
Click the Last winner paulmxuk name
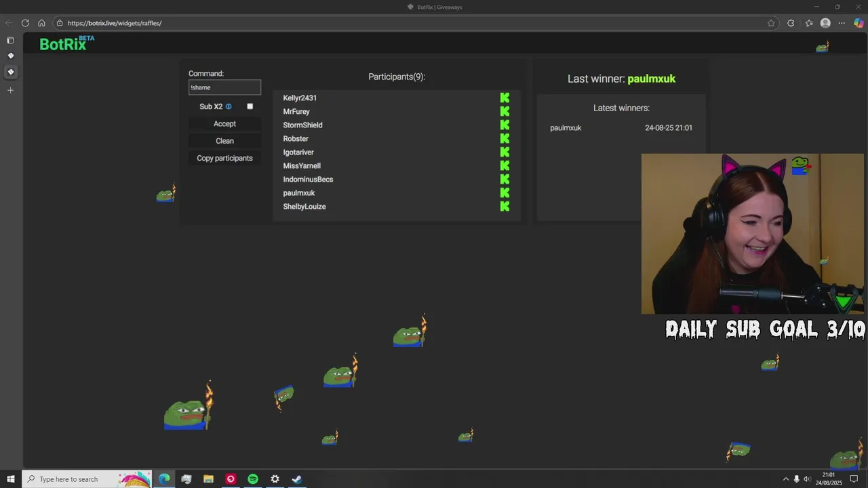[652, 79]
